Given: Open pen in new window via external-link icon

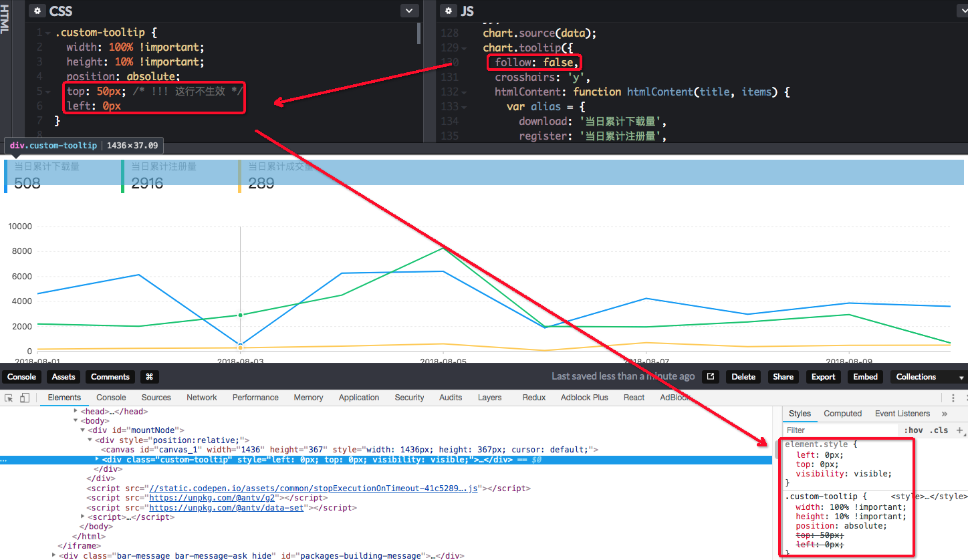Looking at the screenshot, I should [x=710, y=376].
